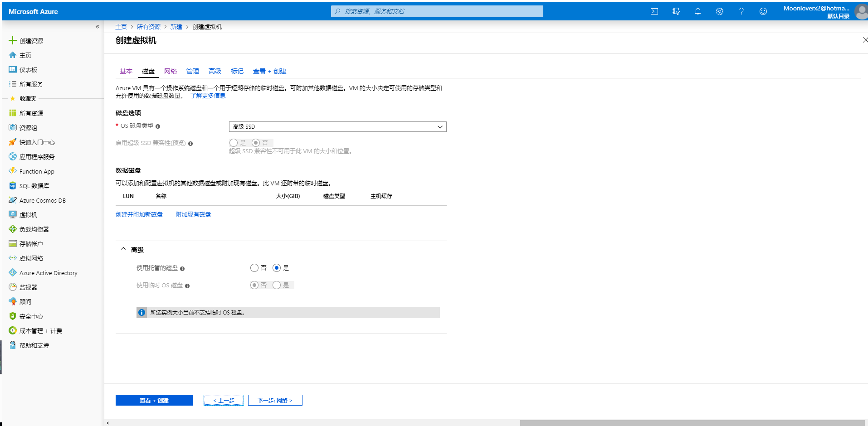Click the Dashboard icon in the sidebar
The width and height of the screenshot is (868, 426).
click(x=13, y=69)
